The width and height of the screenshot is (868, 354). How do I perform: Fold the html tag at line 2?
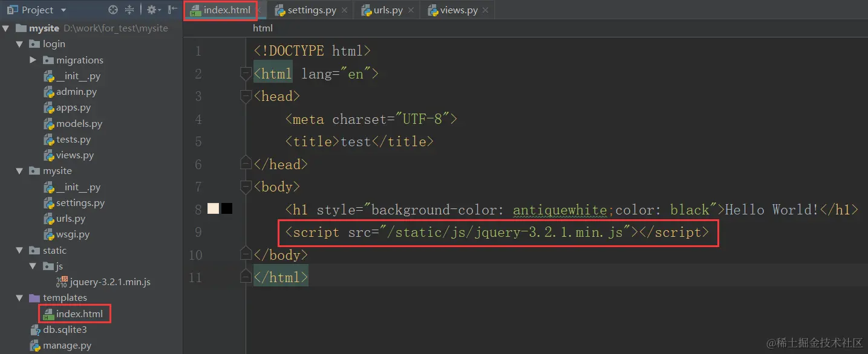tap(246, 74)
